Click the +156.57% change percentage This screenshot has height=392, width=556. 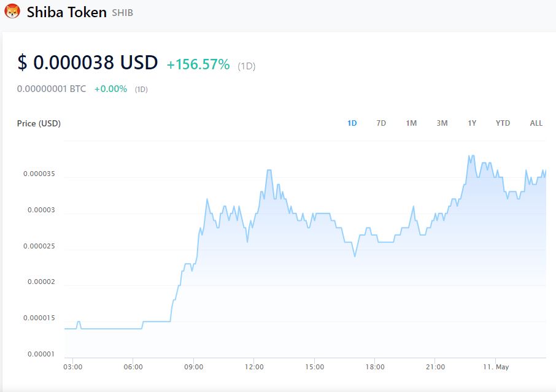[x=198, y=64]
